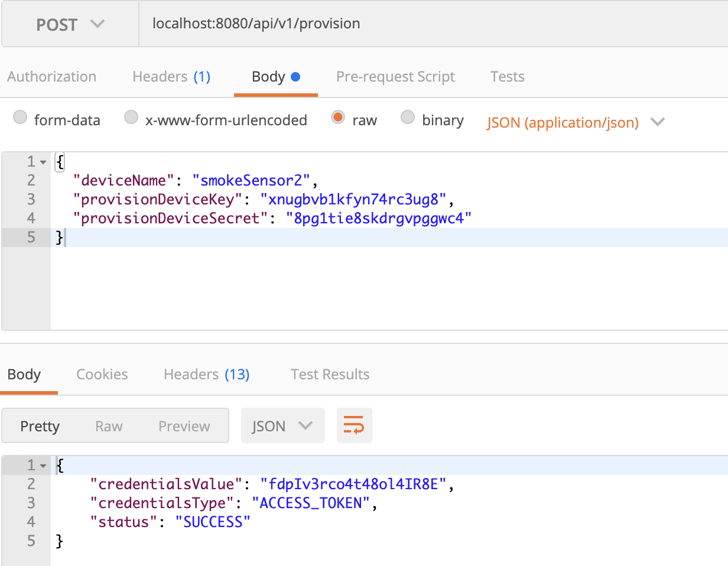This screenshot has width=728, height=566.
Task: Switch response view to Raw
Action: click(x=109, y=426)
